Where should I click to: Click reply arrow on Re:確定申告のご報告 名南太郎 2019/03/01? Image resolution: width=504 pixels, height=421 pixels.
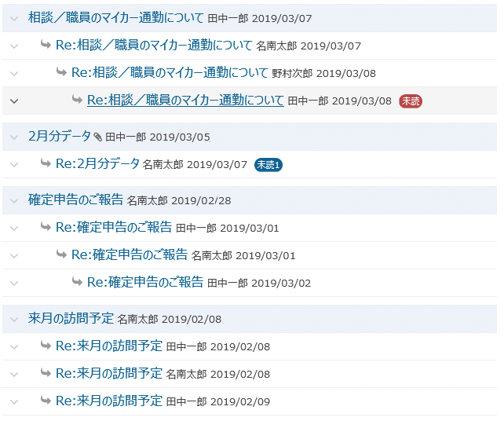point(61,254)
